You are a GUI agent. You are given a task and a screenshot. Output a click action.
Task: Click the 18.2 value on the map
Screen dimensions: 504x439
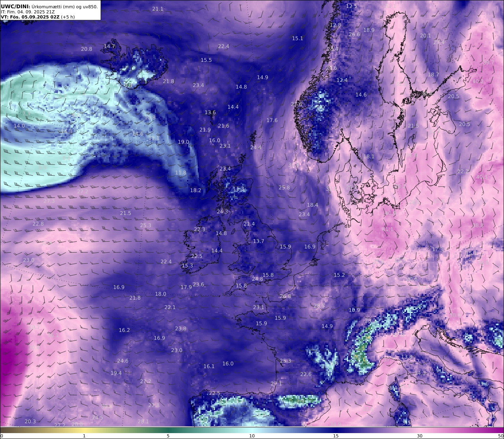pos(196,190)
